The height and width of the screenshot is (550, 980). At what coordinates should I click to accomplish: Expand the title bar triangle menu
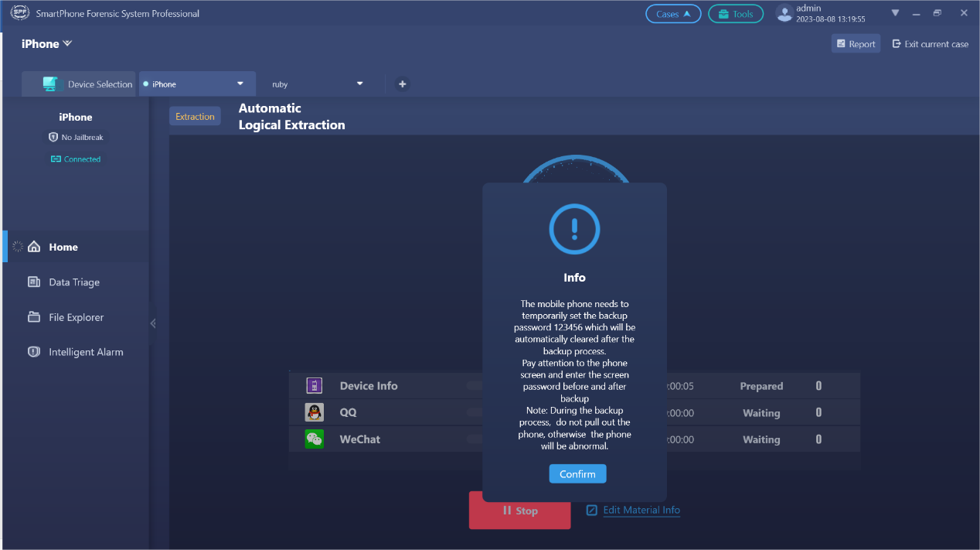tap(895, 13)
